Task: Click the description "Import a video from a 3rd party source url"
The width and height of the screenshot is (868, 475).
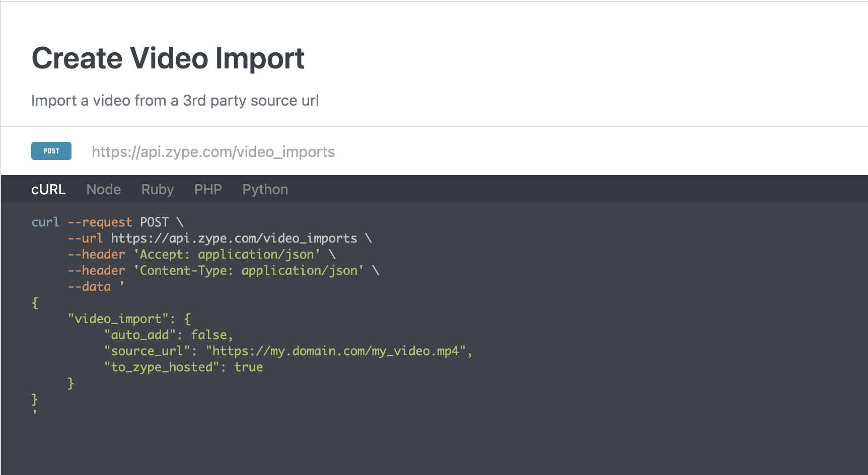Action: click(x=175, y=101)
